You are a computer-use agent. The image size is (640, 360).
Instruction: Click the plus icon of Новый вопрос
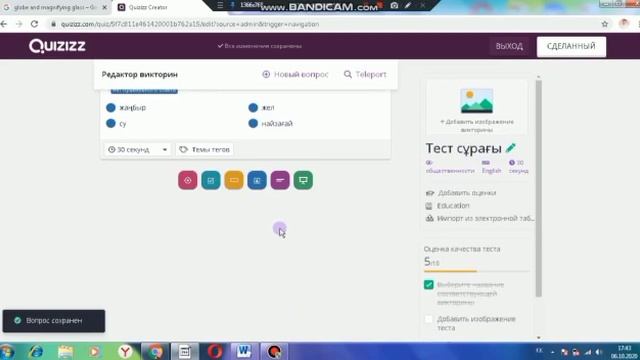click(x=266, y=74)
